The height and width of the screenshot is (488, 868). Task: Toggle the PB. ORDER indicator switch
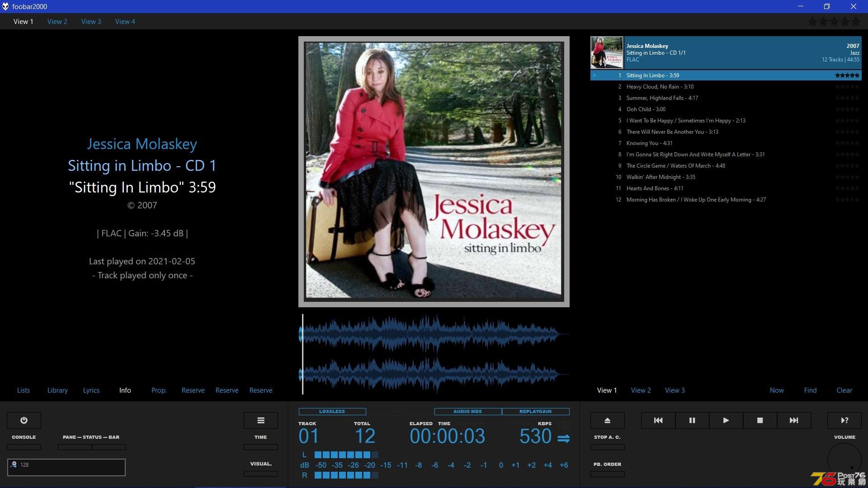(x=608, y=474)
